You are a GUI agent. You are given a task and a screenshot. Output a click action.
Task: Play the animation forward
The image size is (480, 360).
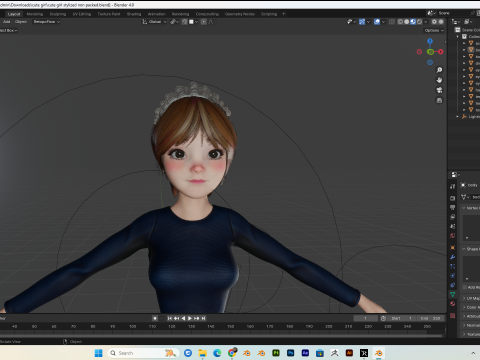(190, 318)
